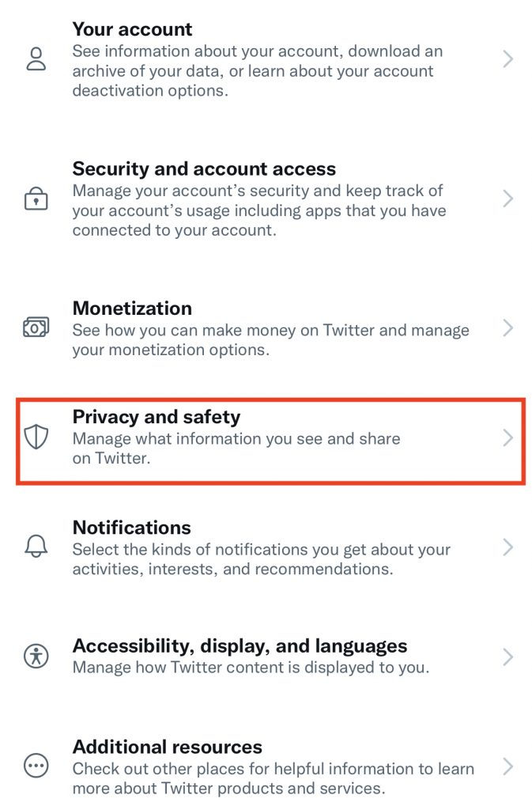Image resolution: width=532 pixels, height=810 pixels.
Task: Open the Your account settings section
Action: click(x=132, y=28)
